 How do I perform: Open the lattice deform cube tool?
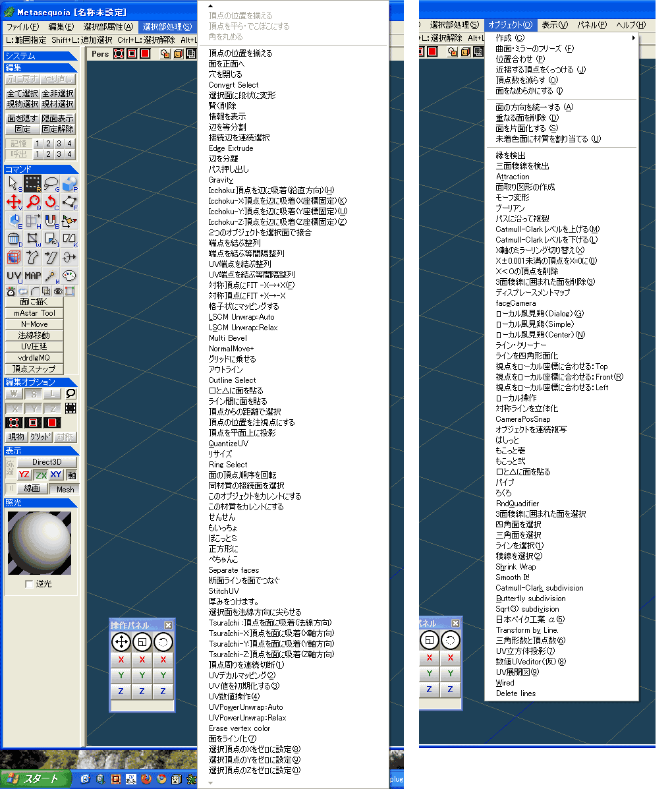[x=14, y=258]
